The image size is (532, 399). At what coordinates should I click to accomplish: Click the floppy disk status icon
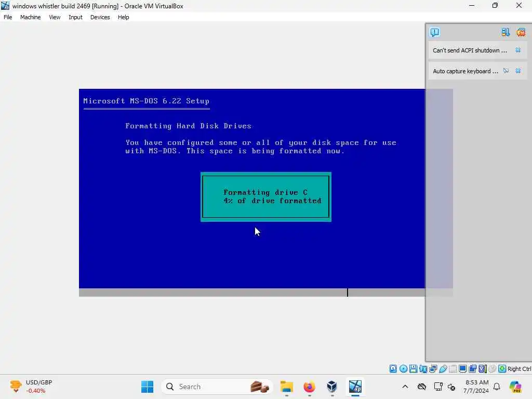[413, 369]
